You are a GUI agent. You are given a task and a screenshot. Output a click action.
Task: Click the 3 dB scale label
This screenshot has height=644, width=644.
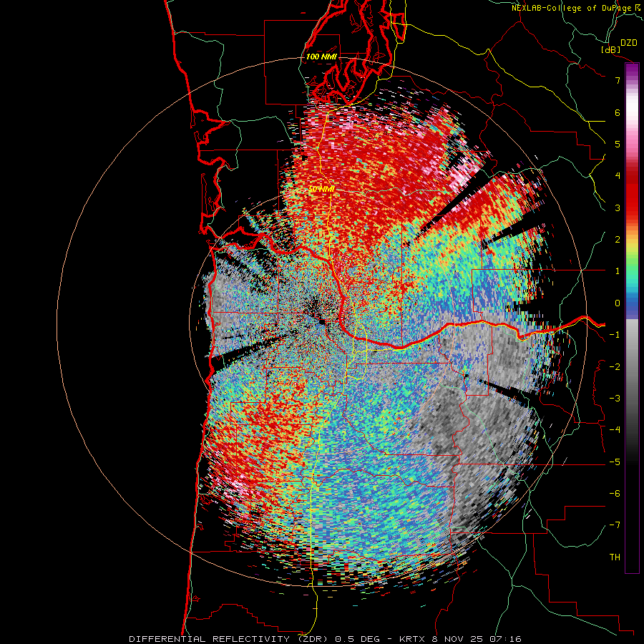(x=618, y=208)
